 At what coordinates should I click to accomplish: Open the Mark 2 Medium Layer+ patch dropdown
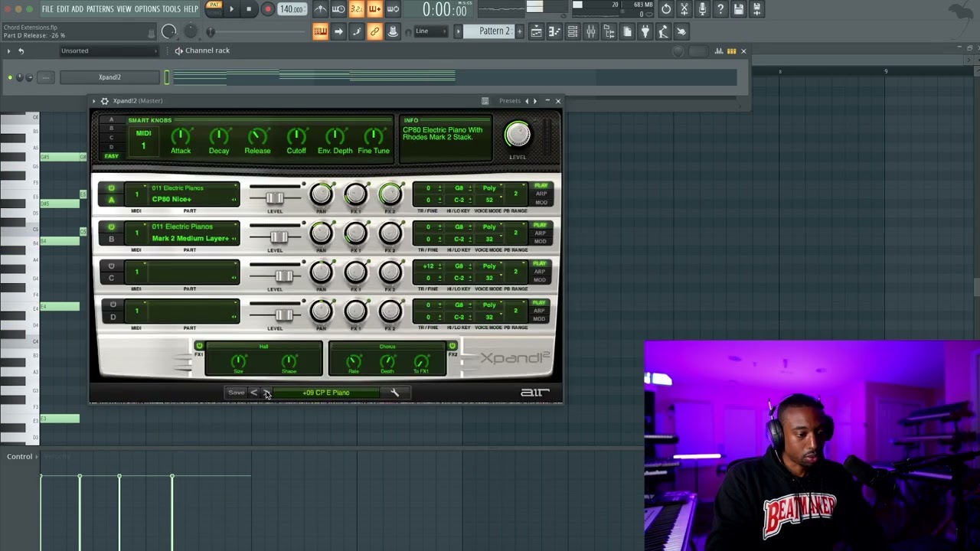tap(193, 238)
